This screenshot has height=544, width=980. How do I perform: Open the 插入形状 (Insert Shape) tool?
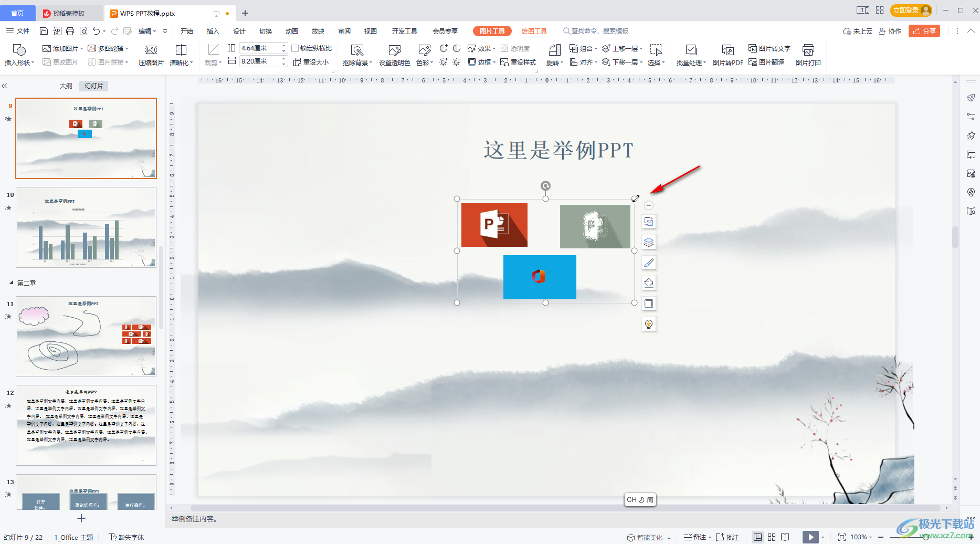pyautogui.click(x=19, y=55)
